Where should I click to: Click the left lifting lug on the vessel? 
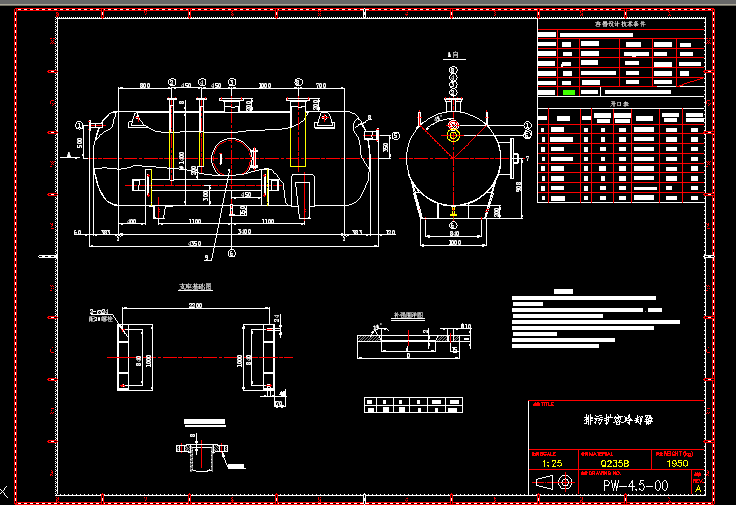136,120
